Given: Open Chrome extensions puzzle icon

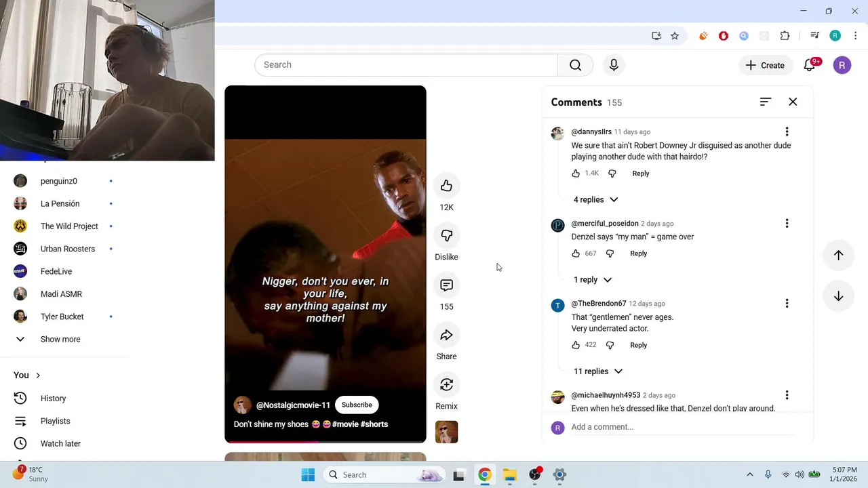Looking at the screenshot, I should [785, 36].
